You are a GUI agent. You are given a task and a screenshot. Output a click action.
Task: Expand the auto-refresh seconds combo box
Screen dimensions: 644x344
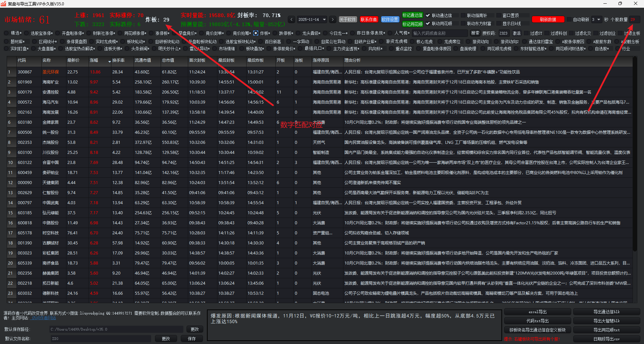tap(596, 19)
